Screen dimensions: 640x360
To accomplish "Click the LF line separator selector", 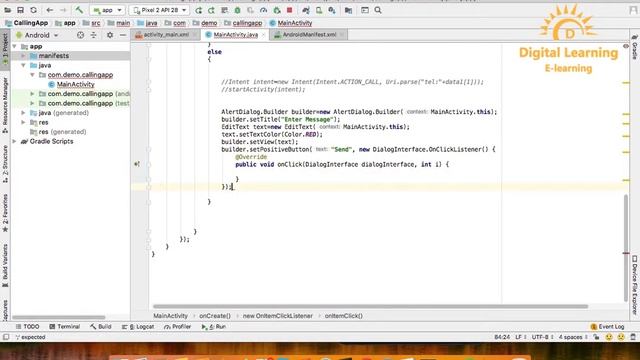I will tap(520, 338).
